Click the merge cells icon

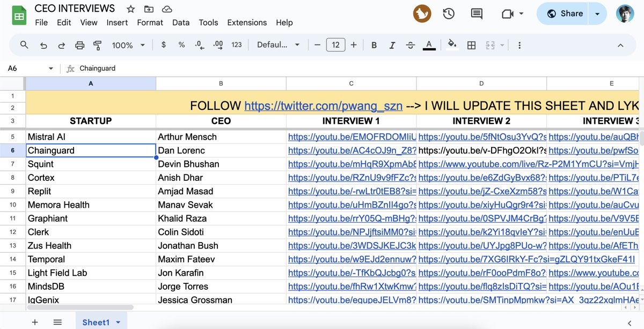tap(490, 45)
